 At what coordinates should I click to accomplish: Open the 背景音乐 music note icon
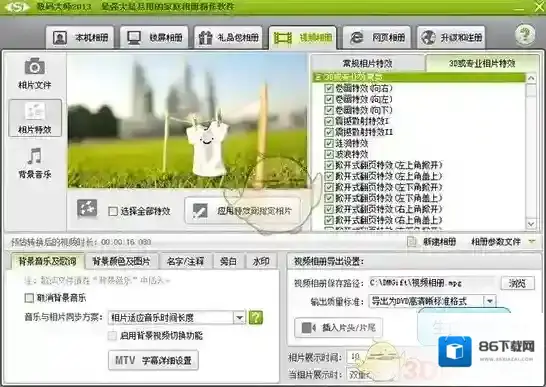coord(35,156)
